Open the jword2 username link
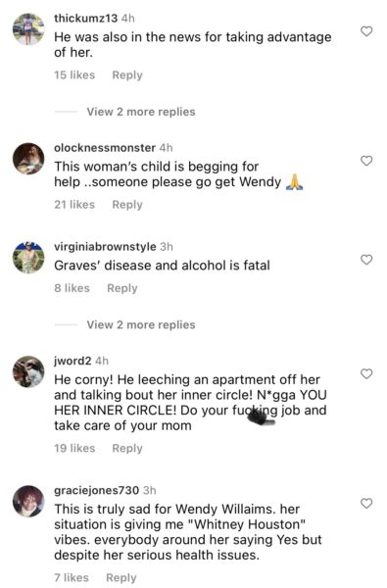The height and width of the screenshot is (588, 387). tap(73, 361)
